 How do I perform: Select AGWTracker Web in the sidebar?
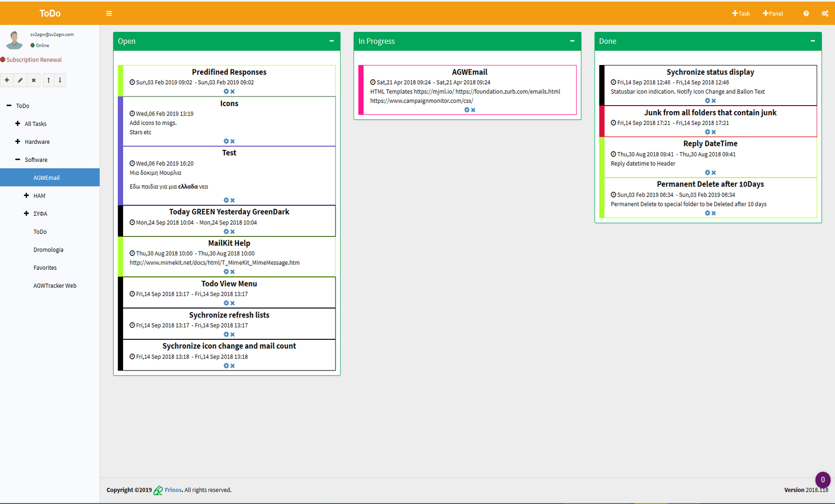point(55,286)
